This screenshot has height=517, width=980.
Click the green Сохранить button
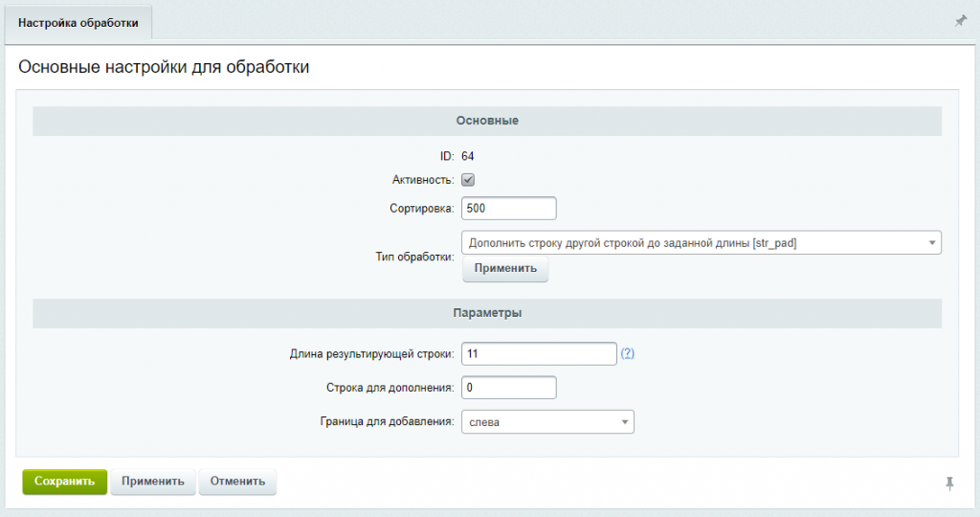(x=65, y=482)
